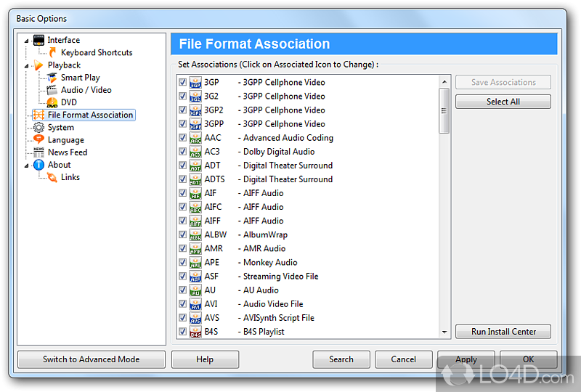This screenshot has height=392, width=581.
Task: Click the format list scroll-down arrow
Action: coord(444,332)
